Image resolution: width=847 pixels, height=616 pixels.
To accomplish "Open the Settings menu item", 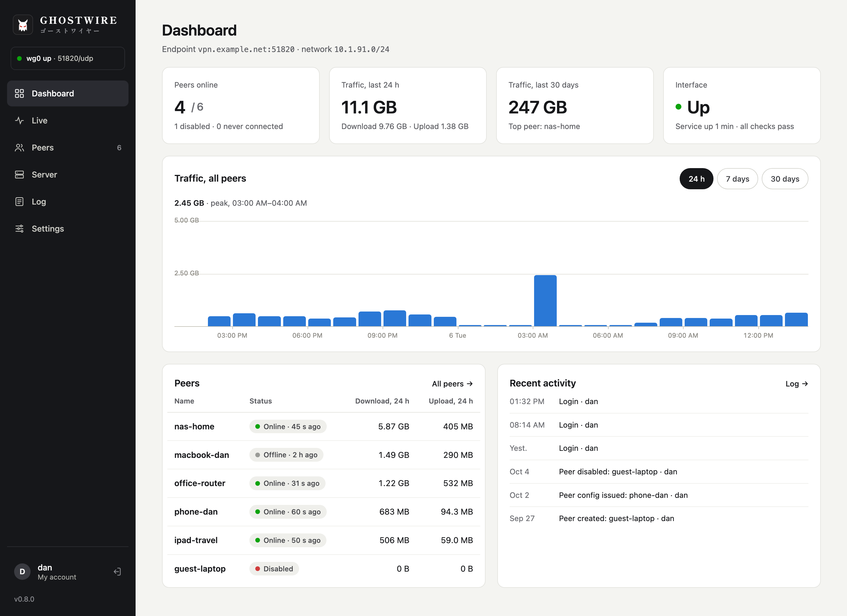I will click(68, 229).
